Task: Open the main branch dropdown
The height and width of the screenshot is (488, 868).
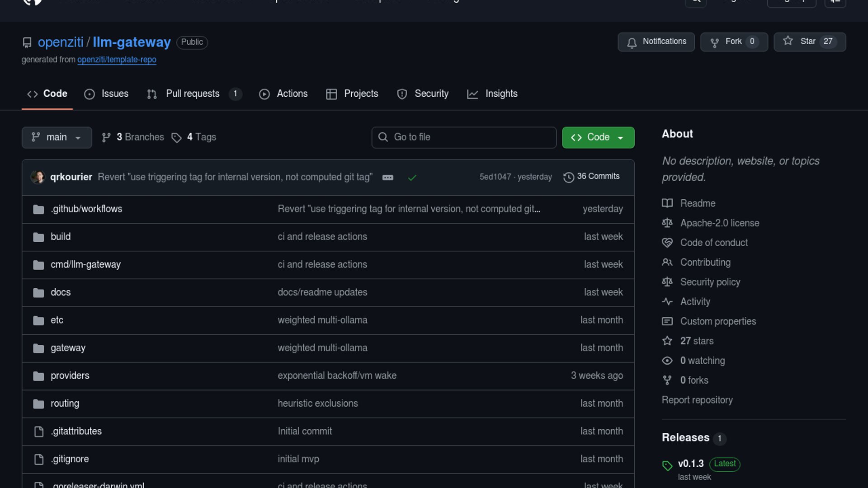Action: point(57,137)
